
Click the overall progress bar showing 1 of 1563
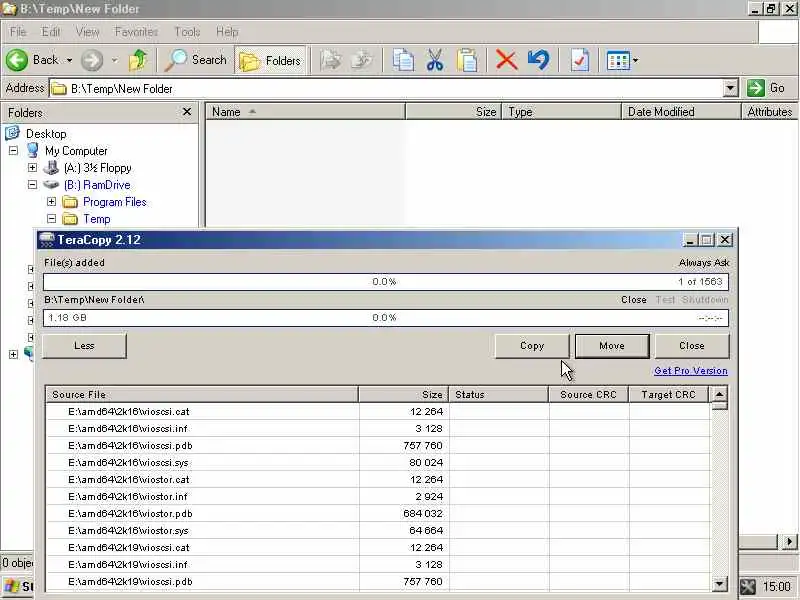point(386,282)
